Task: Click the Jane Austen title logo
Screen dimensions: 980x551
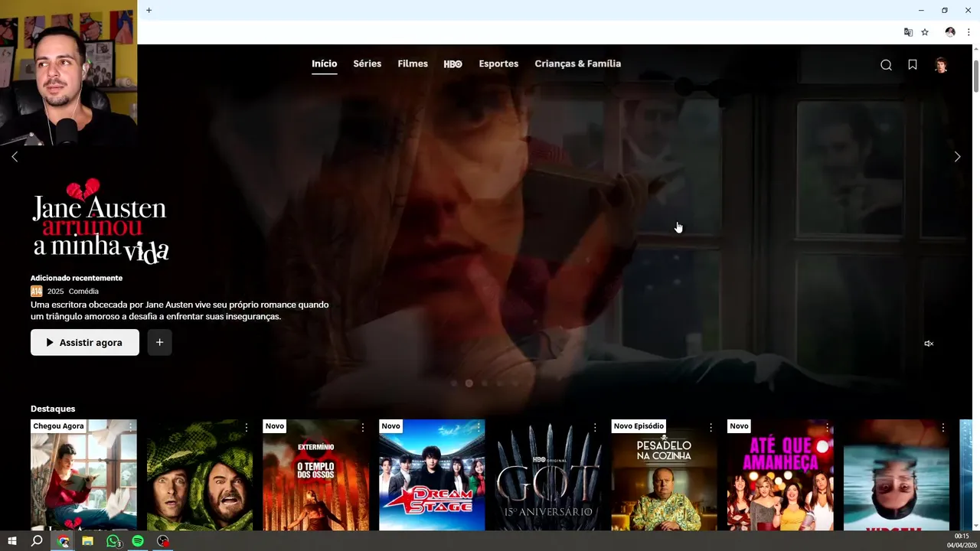Action: click(100, 221)
